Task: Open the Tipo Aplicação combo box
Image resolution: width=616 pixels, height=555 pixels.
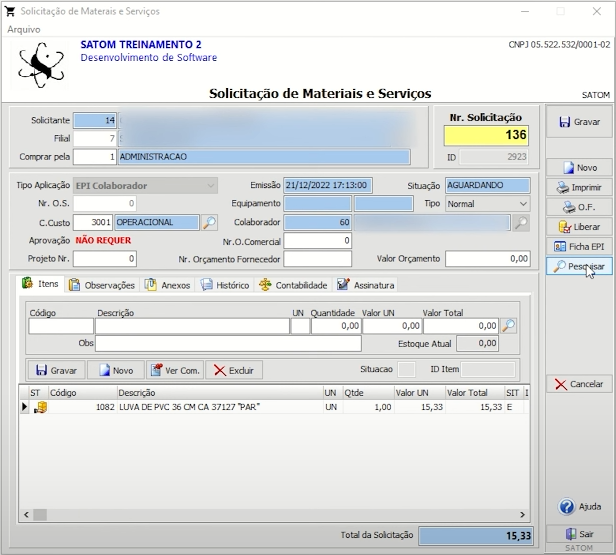Action: point(145,185)
